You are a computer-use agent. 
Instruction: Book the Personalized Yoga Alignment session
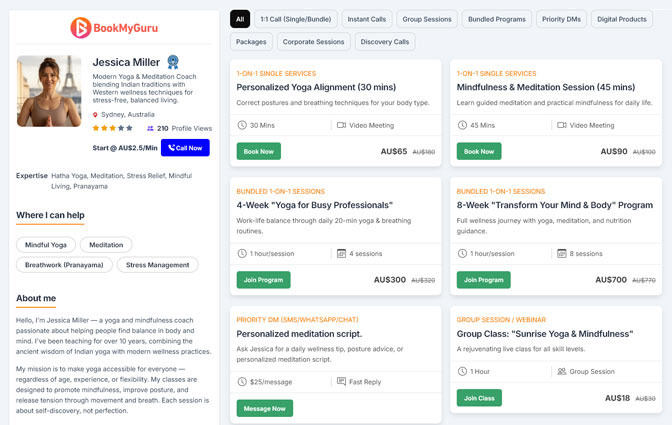click(x=258, y=151)
